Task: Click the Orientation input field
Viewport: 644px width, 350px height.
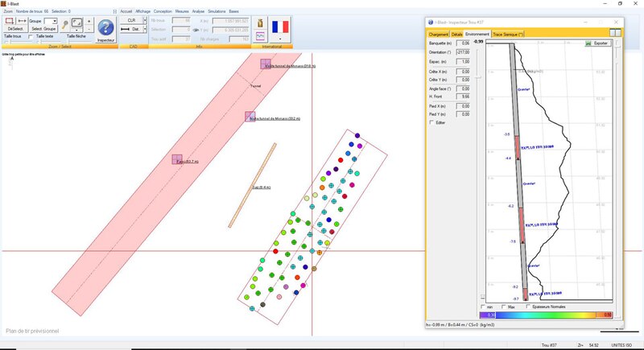Action: (463, 52)
